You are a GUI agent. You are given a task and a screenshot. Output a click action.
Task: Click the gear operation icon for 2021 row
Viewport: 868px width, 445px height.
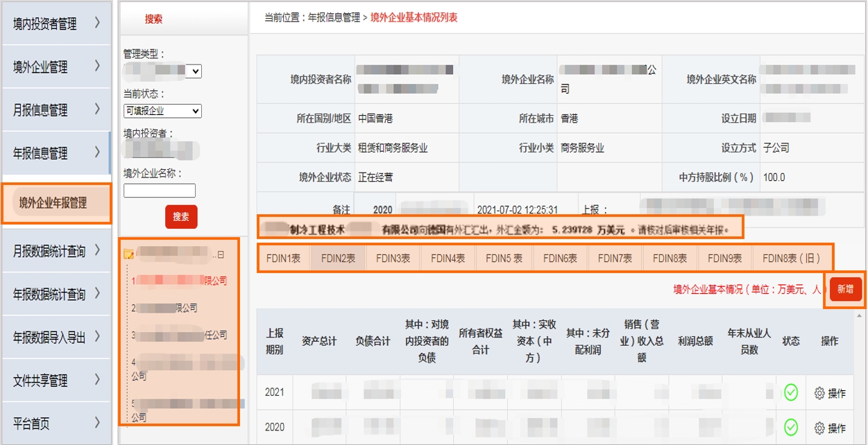pos(819,393)
